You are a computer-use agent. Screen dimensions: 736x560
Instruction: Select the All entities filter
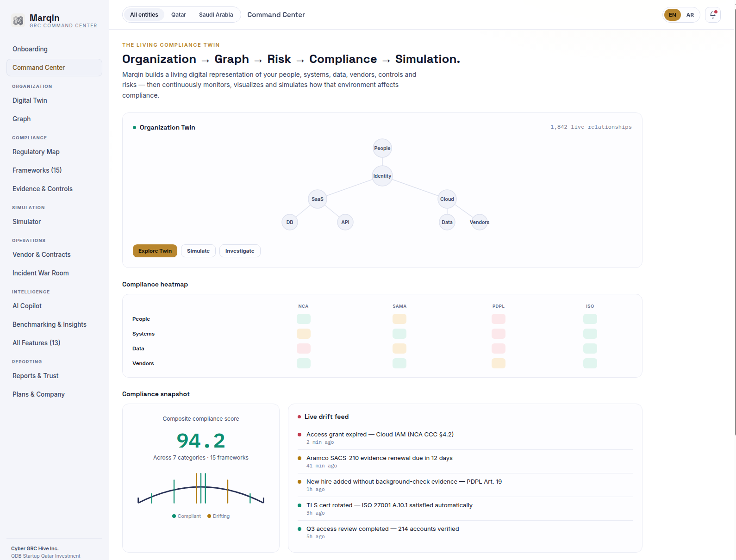click(144, 15)
